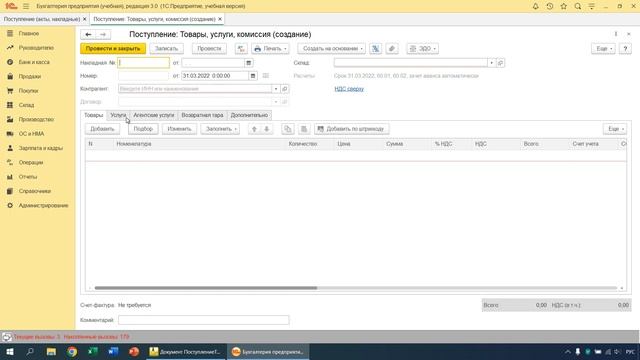This screenshot has height=360, width=640.
Task: Click the table icon next to copy row
Action: pyautogui.click(x=304, y=129)
